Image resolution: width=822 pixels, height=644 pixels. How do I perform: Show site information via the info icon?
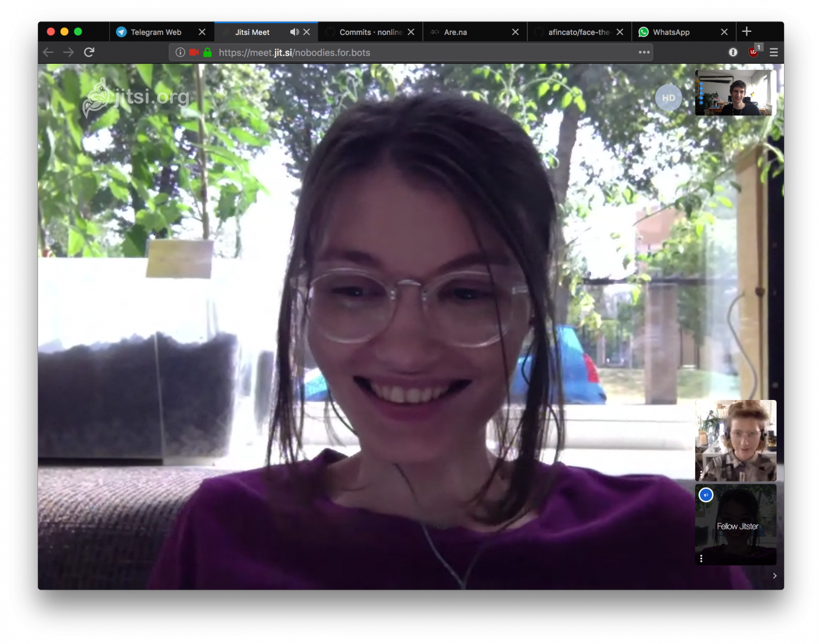click(180, 52)
